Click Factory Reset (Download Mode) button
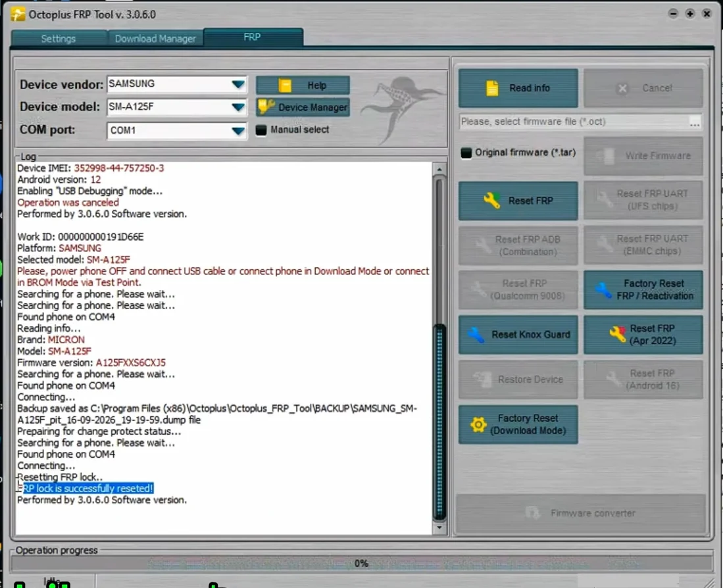This screenshot has width=723, height=588. point(518,424)
